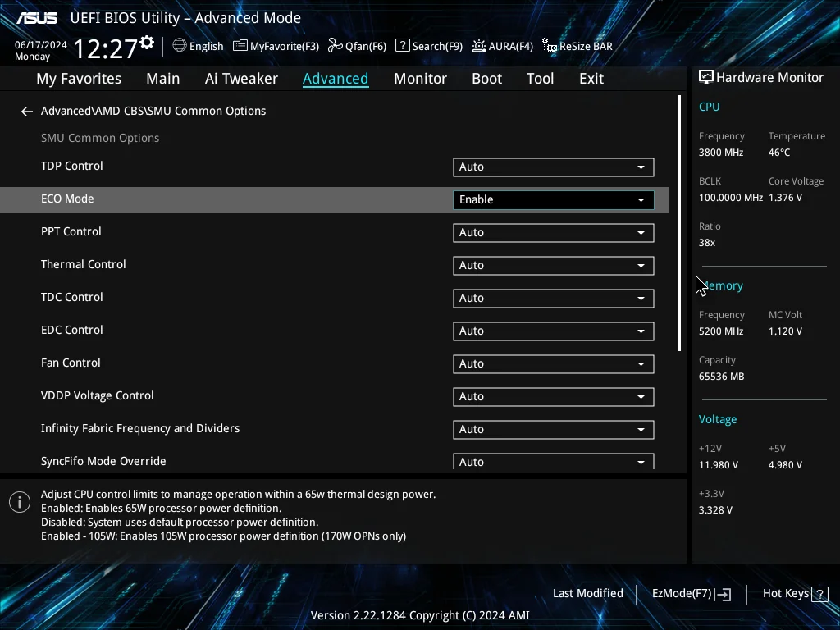Image resolution: width=840 pixels, height=630 pixels.
Task: Click the info icon beside help text
Action: [20, 502]
